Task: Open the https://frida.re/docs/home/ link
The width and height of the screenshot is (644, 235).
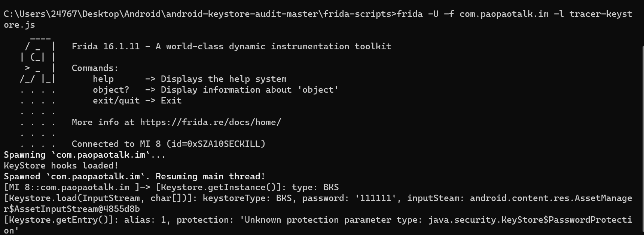Action: pyautogui.click(x=210, y=123)
